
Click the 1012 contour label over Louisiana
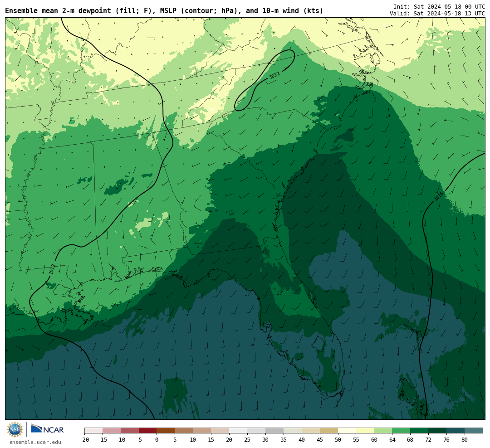52,269
